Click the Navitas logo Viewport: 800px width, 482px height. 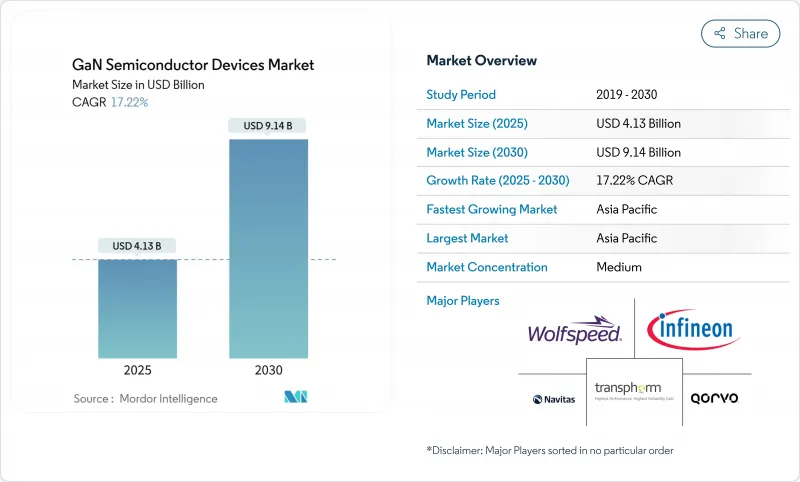pos(553,399)
